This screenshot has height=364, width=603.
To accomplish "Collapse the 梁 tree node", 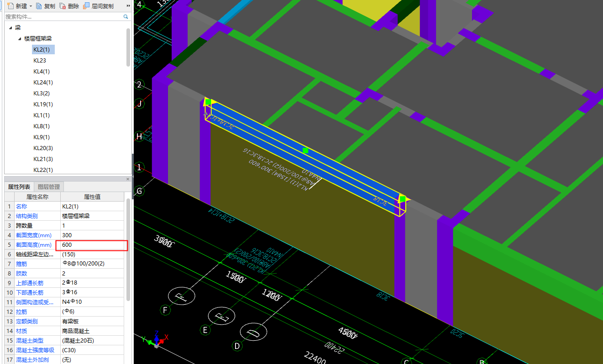I will pyautogui.click(x=10, y=27).
